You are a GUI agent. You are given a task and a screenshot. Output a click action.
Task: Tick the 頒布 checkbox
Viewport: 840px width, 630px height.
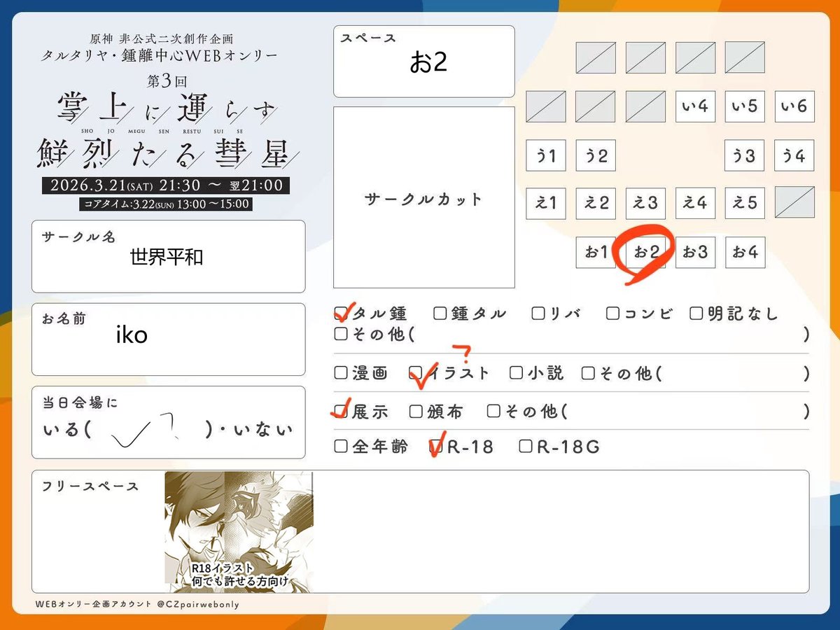click(416, 411)
